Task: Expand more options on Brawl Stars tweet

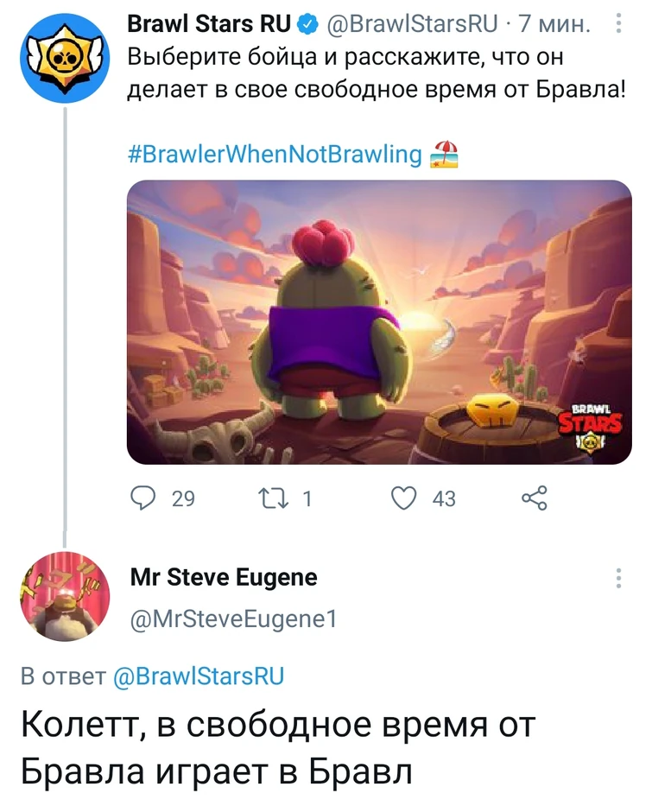Action: point(618,23)
